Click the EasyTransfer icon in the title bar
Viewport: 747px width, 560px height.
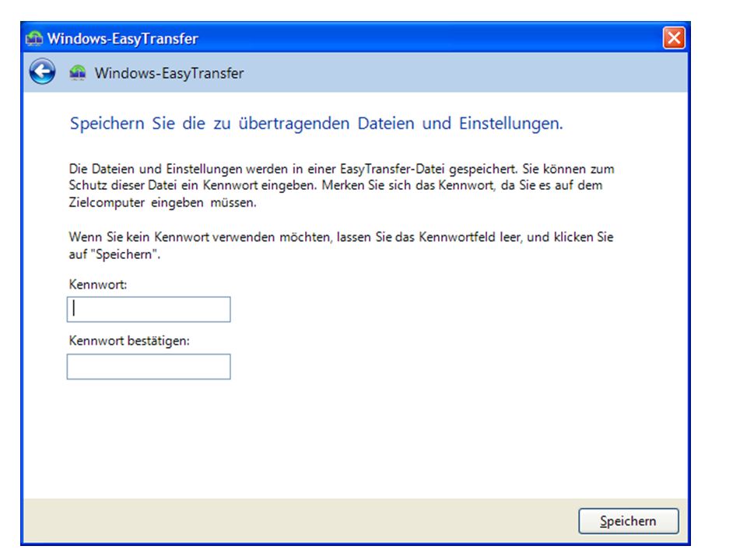[x=33, y=38]
